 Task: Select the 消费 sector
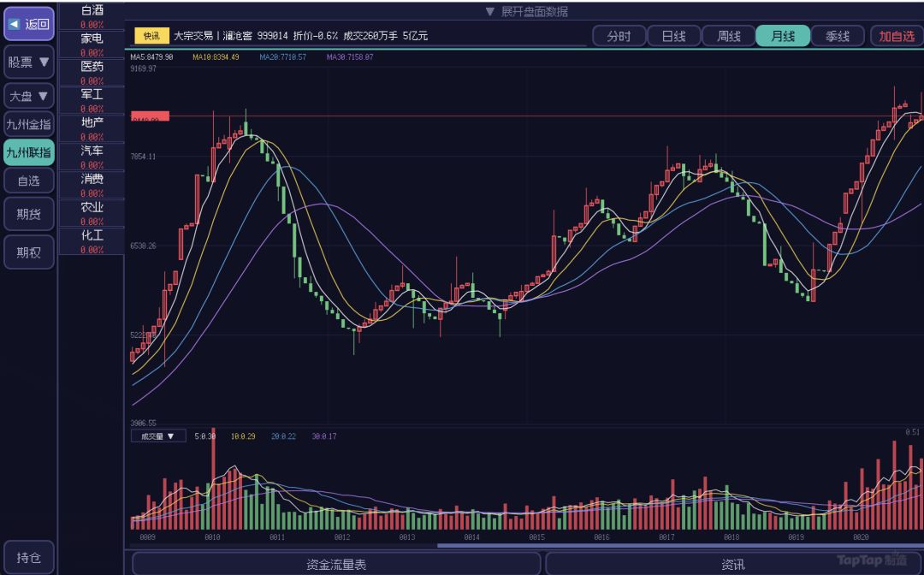[x=92, y=185]
